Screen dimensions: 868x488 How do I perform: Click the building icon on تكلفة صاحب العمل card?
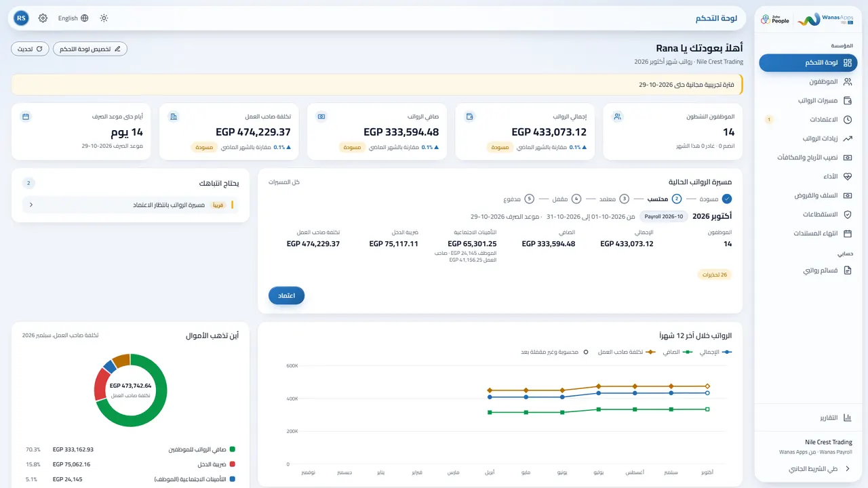[174, 117]
